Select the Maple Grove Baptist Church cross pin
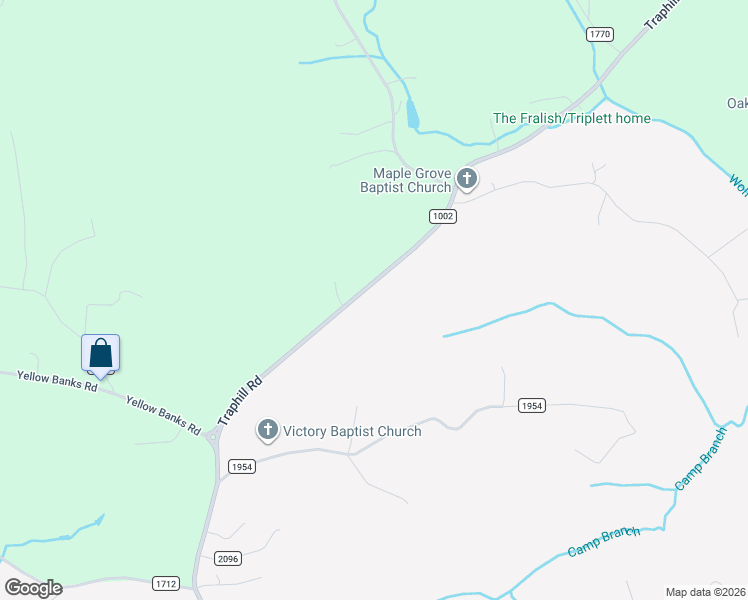748x600 pixels. 467,179
